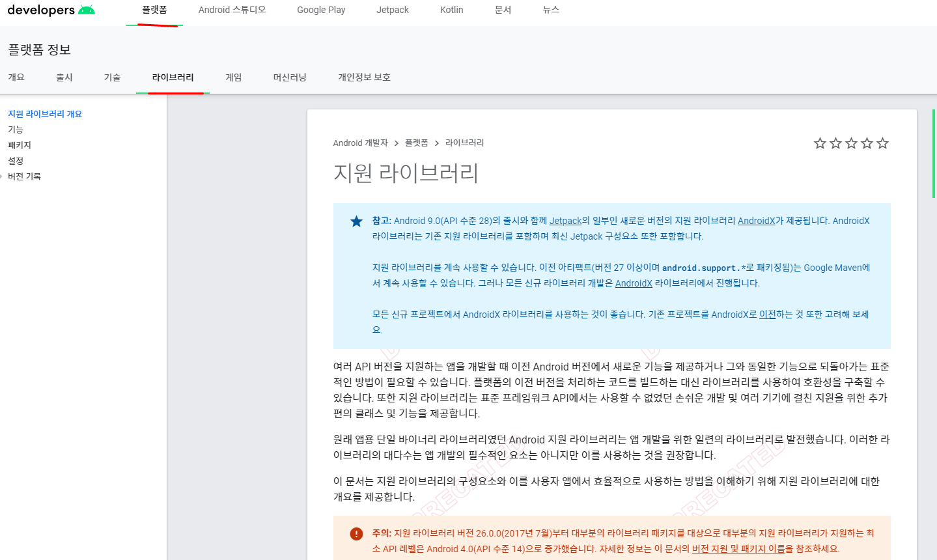The height and width of the screenshot is (560, 937).
Task: Open the Google Play top tab
Action: pos(321,10)
